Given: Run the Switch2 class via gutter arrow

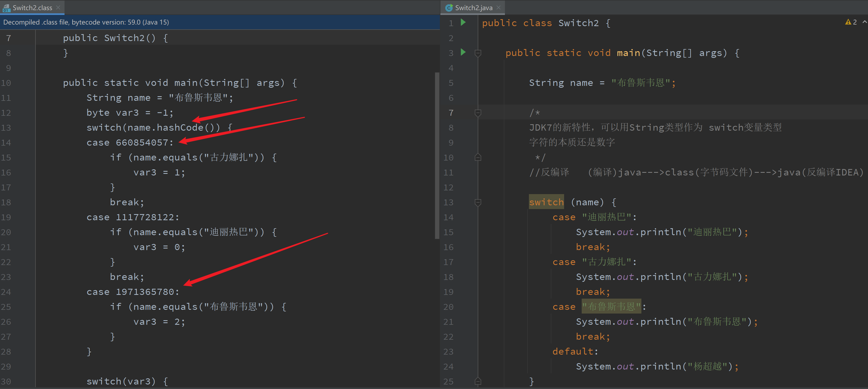Looking at the screenshot, I should point(463,22).
